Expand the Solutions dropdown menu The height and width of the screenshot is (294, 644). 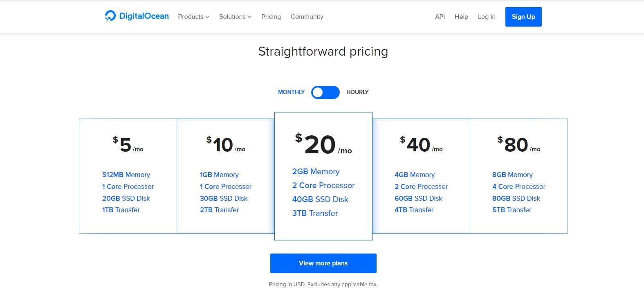tap(235, 17)
